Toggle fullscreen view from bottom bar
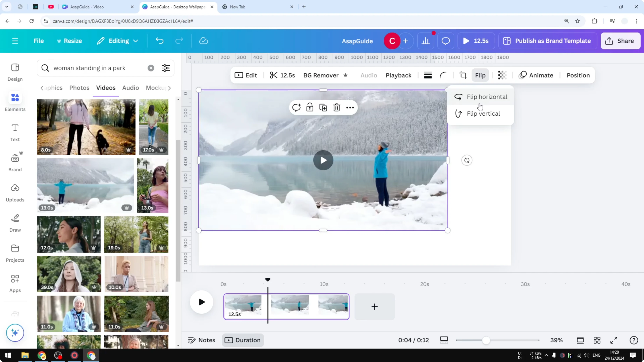644x362 pixels. pyautogui.click(x=614, y=340)
